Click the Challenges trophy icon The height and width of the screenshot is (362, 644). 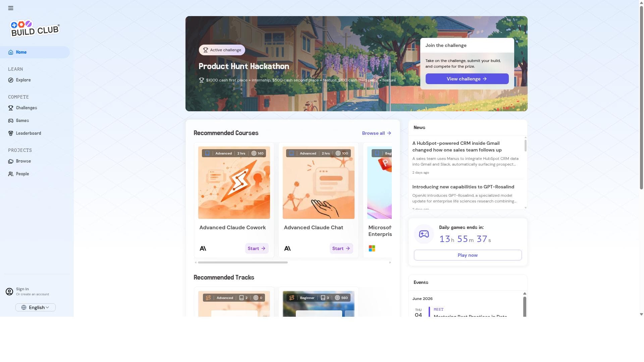point(11,108)
